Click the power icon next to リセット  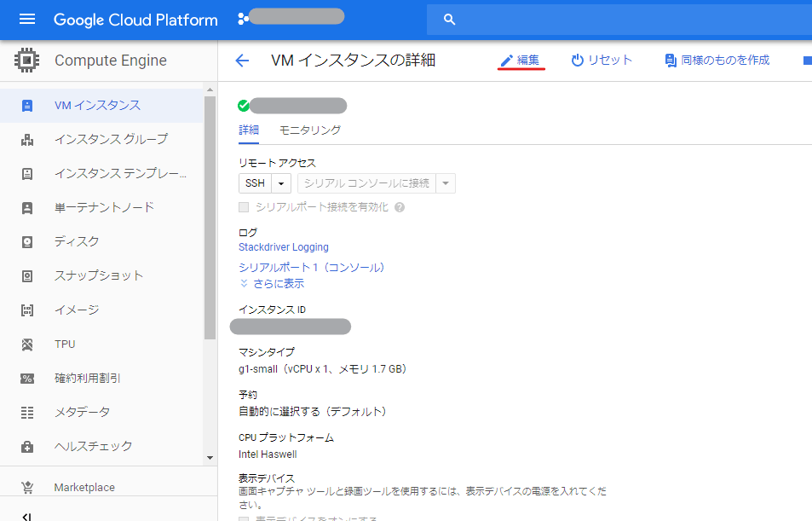(577, 61)
